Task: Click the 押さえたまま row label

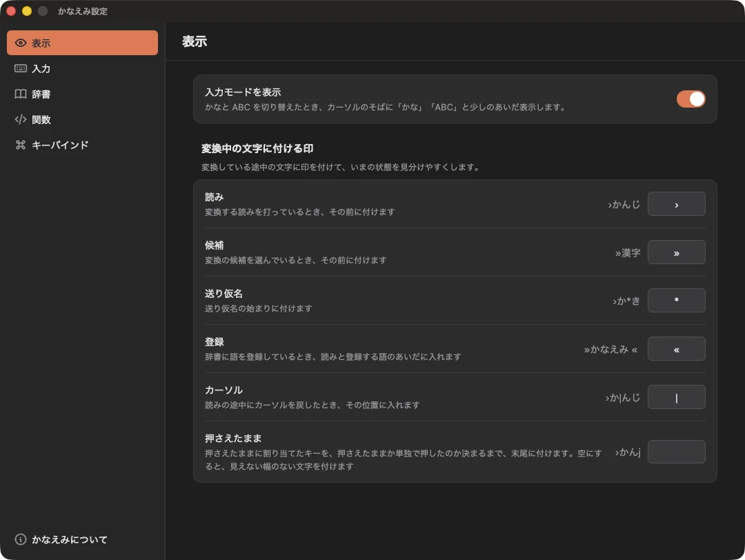Action: (233, 438)
